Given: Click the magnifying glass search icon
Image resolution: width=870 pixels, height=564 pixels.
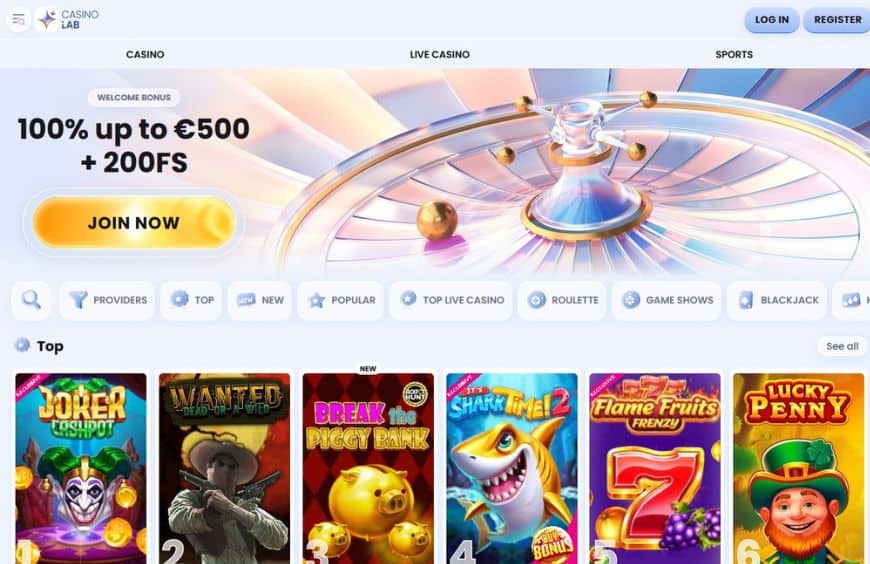Looking at the screenshot, I should 31,300.
